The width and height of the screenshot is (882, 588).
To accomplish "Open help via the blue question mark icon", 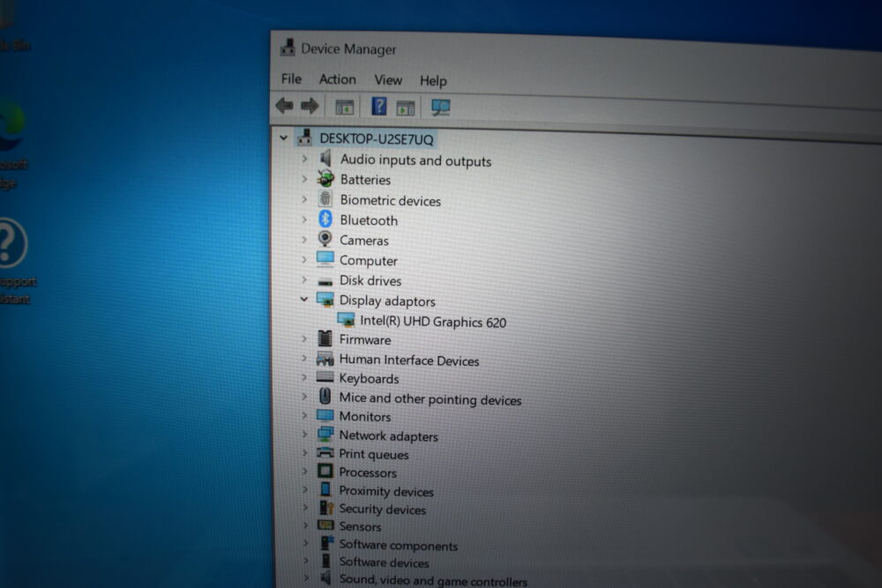I will 378,106.
